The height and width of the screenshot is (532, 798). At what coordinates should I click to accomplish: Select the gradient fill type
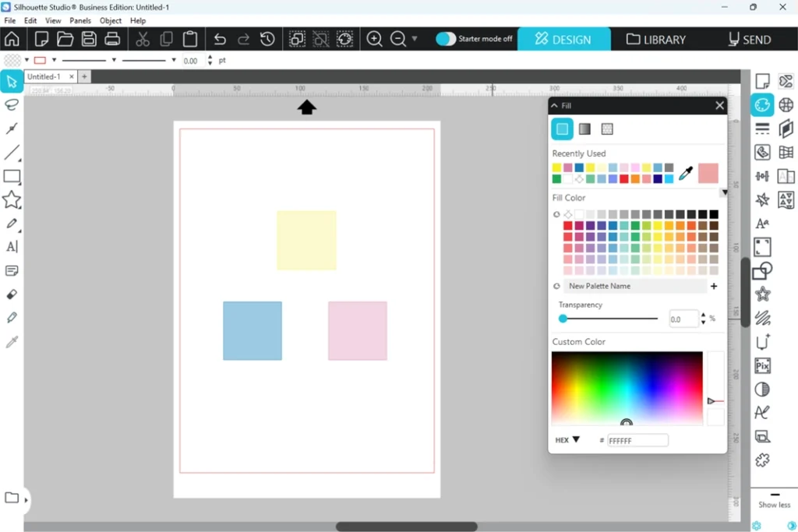(584, 129)
